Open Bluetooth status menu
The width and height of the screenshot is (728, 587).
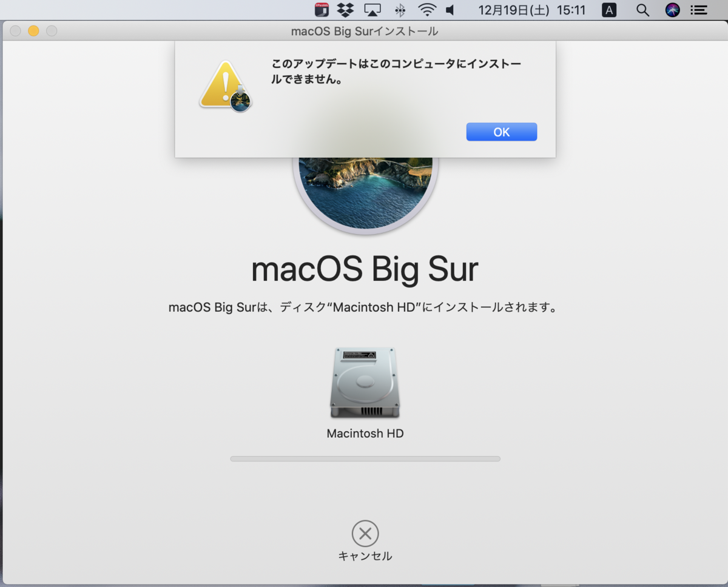(400, 10)
